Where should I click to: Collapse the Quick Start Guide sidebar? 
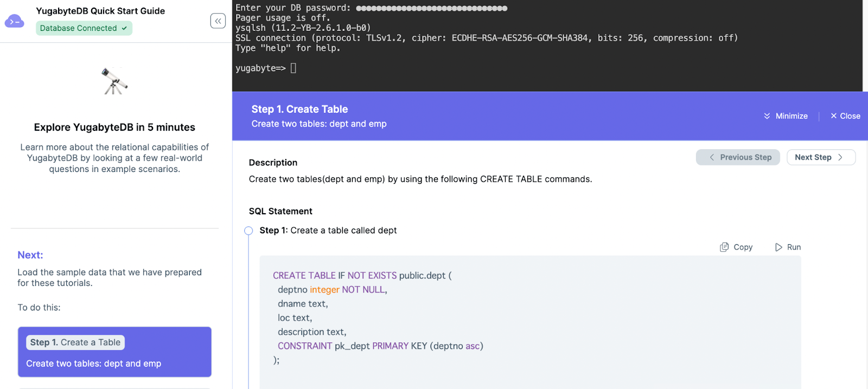click(218, 21)
